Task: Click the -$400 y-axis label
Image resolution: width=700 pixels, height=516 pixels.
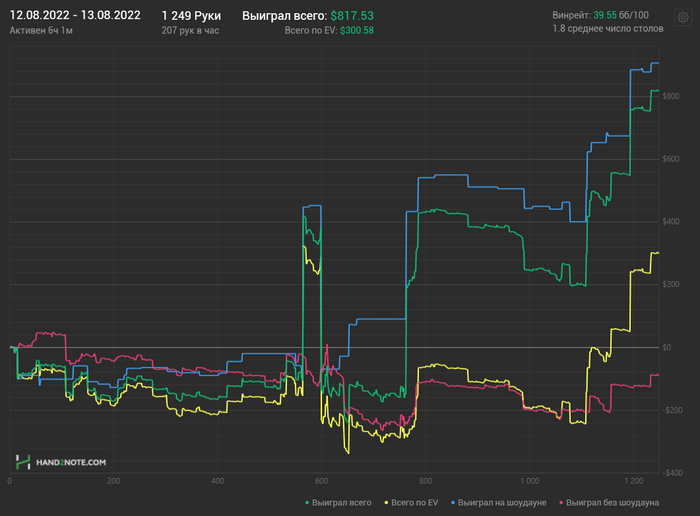Action: 673,473
